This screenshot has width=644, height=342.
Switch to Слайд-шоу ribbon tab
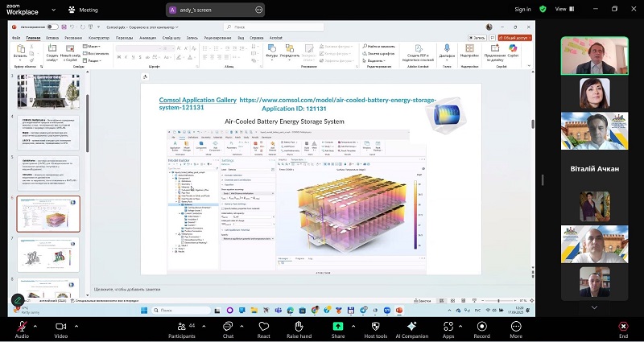[171, 38]
